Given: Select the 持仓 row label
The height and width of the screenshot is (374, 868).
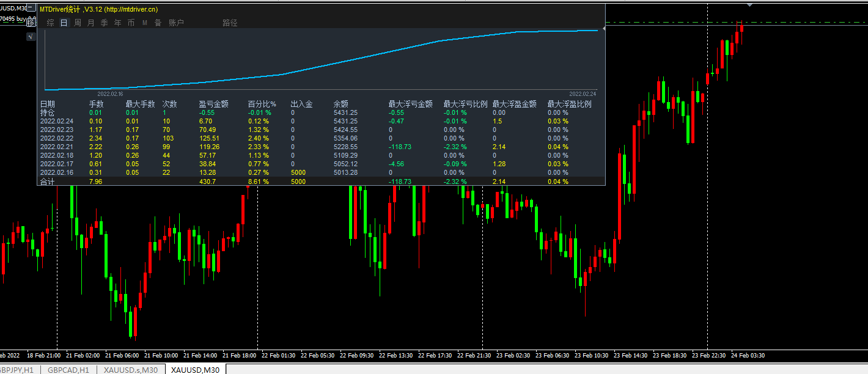Looking at the screenshot, I should click(48, 112).
